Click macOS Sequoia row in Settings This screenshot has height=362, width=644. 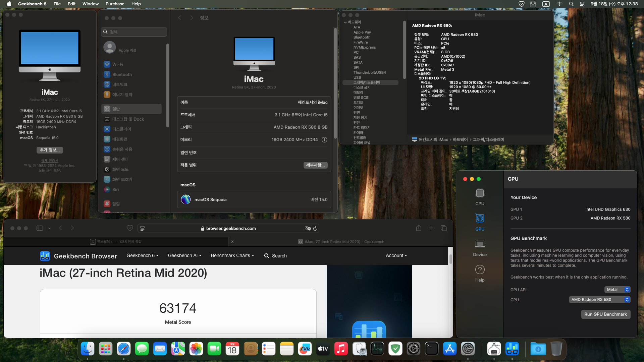click(x=254, y=199)
